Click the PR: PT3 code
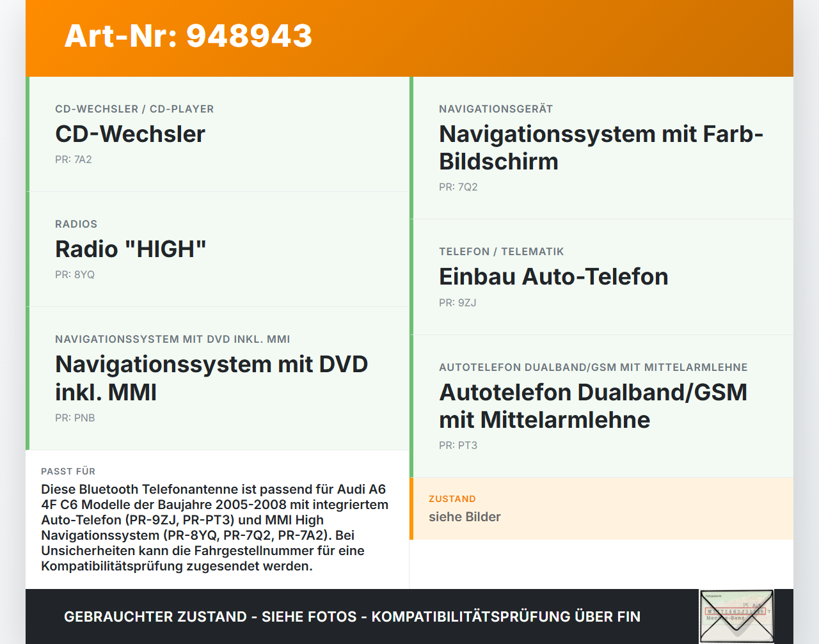Screen dimensions: 819x644 pos(457,445)
